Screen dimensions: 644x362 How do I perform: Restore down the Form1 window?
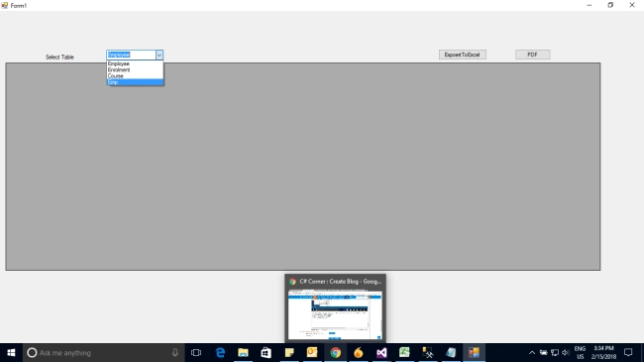(x=610, y=5)
